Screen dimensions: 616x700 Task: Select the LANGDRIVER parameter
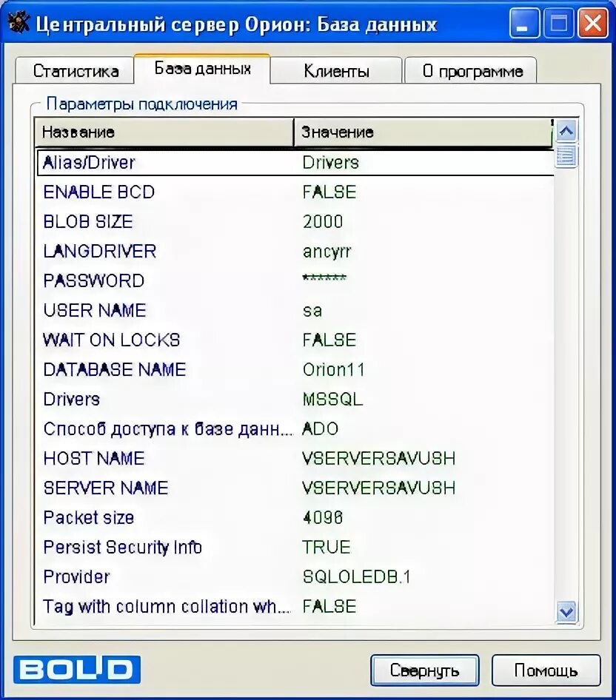[295, 252]
